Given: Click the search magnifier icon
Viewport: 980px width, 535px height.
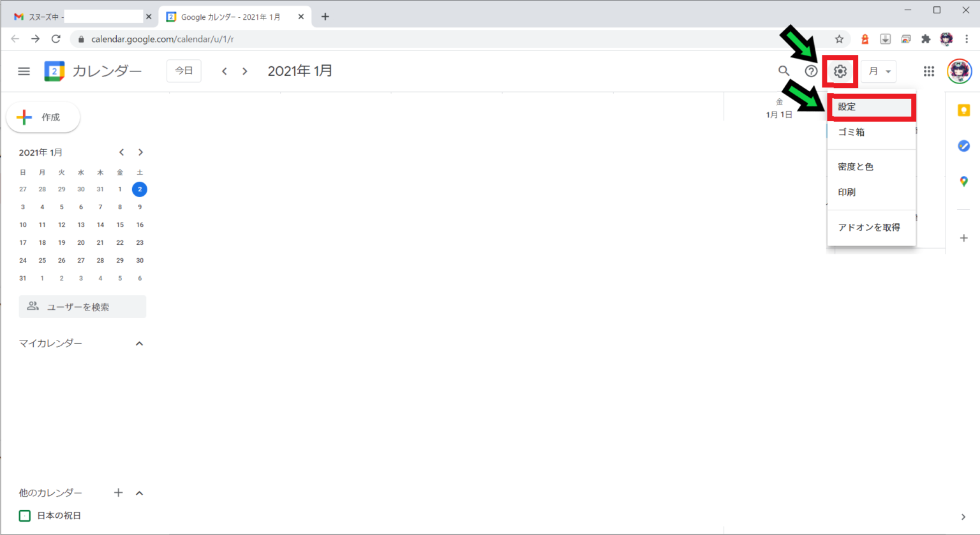Looking at the screenshot, I should pos(784,71).
